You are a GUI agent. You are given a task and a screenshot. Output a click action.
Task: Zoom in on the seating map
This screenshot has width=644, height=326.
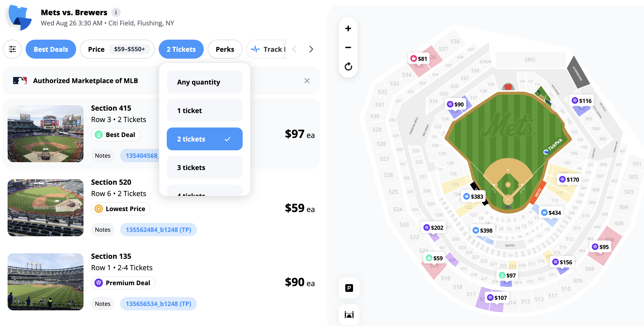348,28
